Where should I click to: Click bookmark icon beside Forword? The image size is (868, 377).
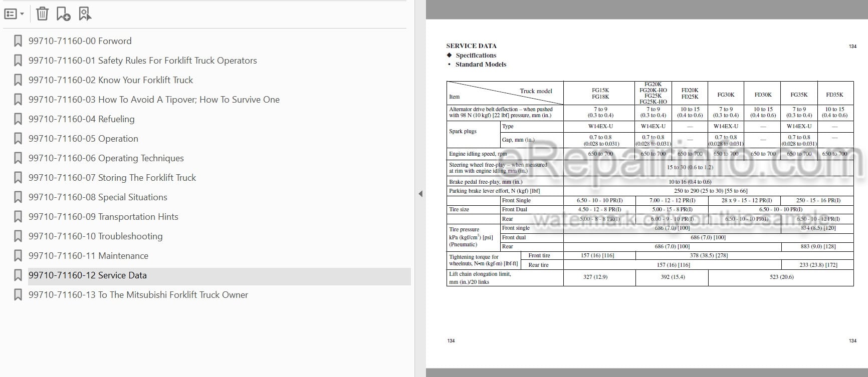click(18, 41)
